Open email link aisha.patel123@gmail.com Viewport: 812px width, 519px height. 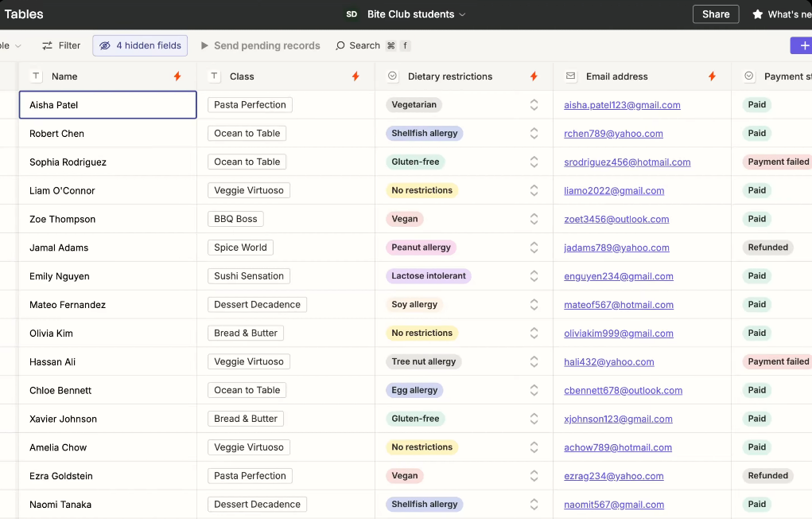622,105
